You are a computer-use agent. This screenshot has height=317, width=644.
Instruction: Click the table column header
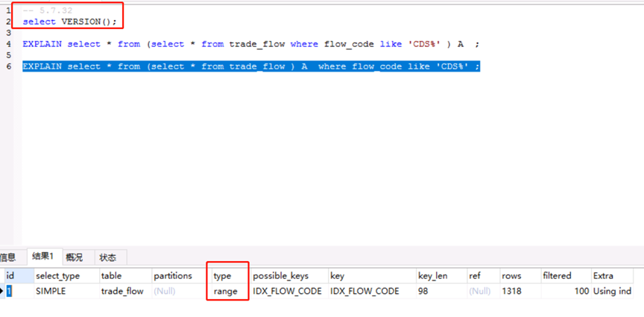[x=125, y=276]
